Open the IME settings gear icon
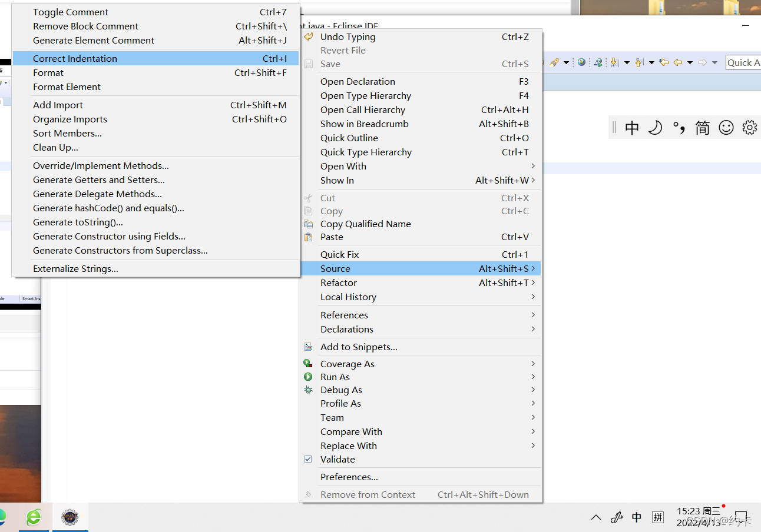This screenshot has height=532, width=761. [x=749, y=128]
